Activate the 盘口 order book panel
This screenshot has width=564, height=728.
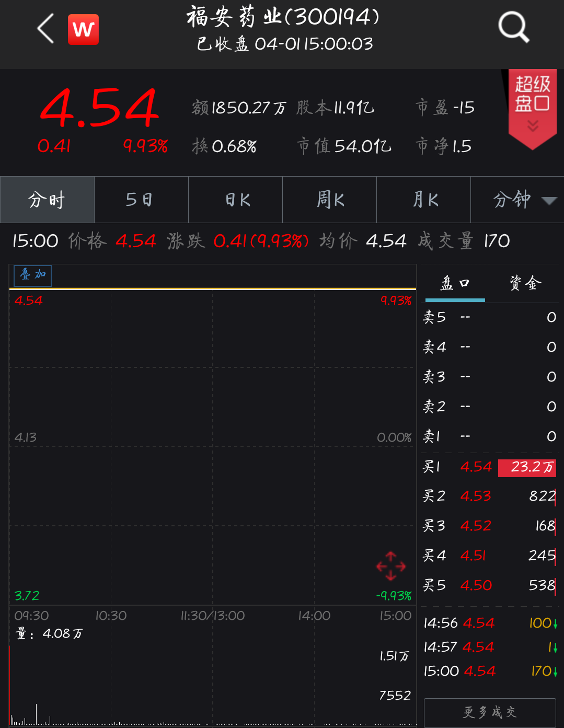454,283
